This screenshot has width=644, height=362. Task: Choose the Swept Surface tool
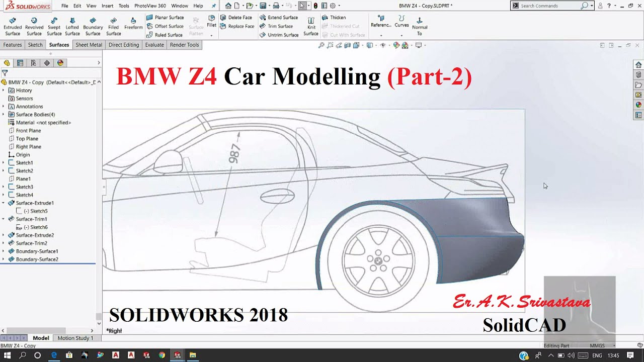pos(54,27)
